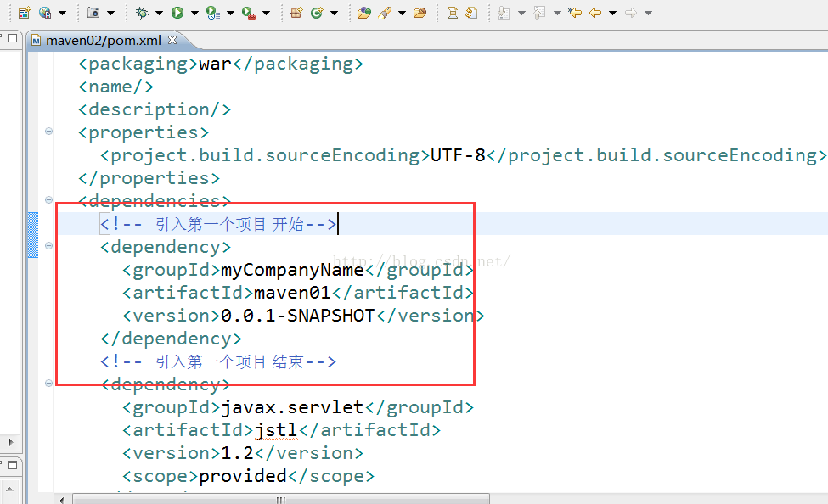828x504 pixels.
Task: Click the External Tools run icon
Action: pyautogui.click(x=249, y=13)
